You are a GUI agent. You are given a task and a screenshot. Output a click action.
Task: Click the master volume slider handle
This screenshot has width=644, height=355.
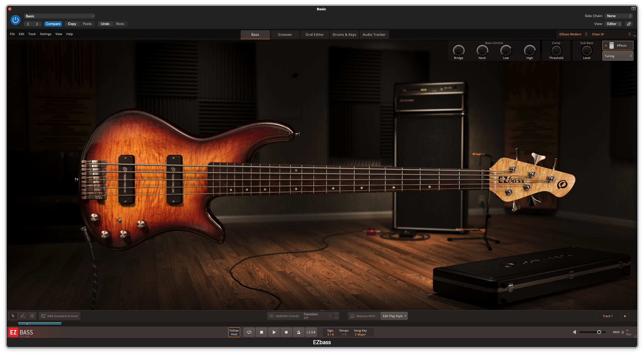point(599,332)
